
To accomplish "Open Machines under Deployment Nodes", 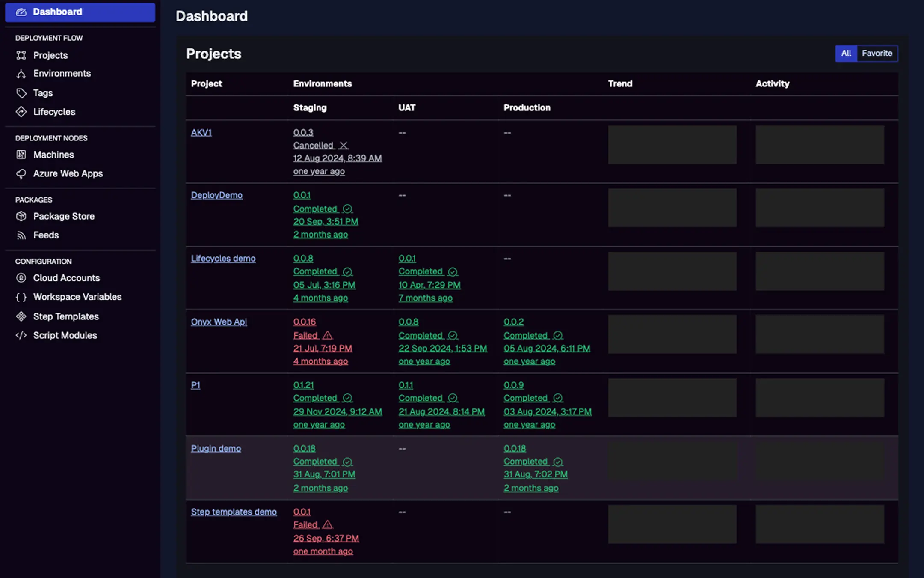I will (21, 155).
